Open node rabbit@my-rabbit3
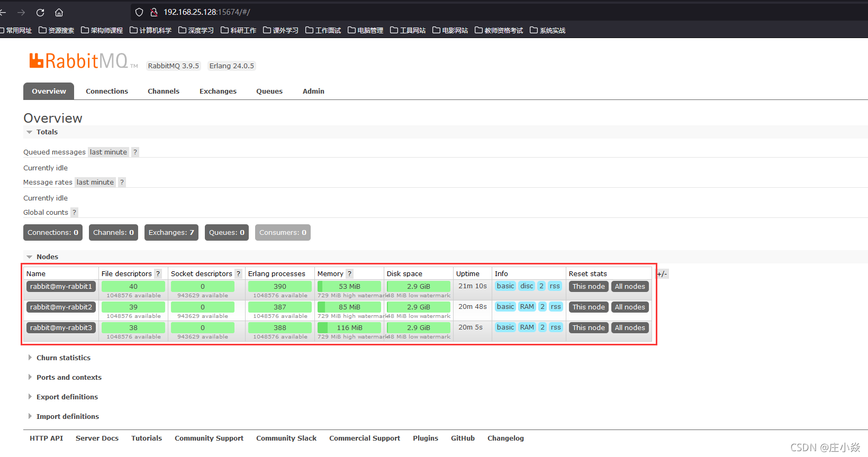 [61, 328]
